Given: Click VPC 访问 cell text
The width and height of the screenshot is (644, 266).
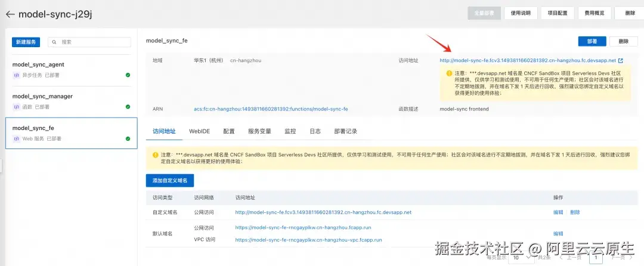Looking at the screenshot, I should tap(205, 239).
